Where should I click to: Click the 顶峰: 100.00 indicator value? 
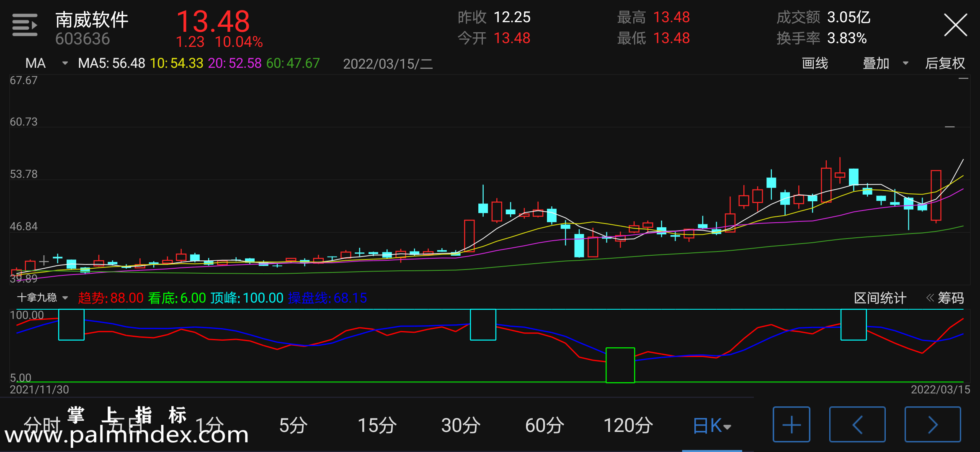pos(247,298)
